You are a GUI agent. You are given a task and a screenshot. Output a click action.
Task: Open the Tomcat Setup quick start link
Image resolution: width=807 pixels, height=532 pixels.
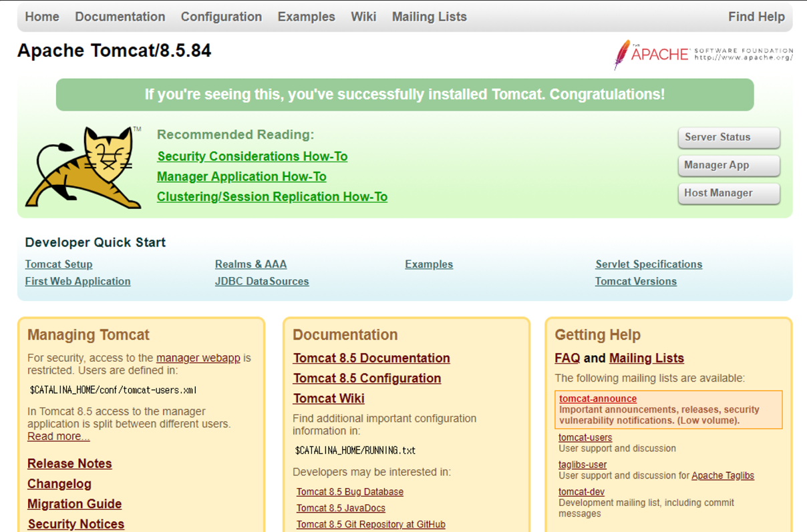pos(59,264)
